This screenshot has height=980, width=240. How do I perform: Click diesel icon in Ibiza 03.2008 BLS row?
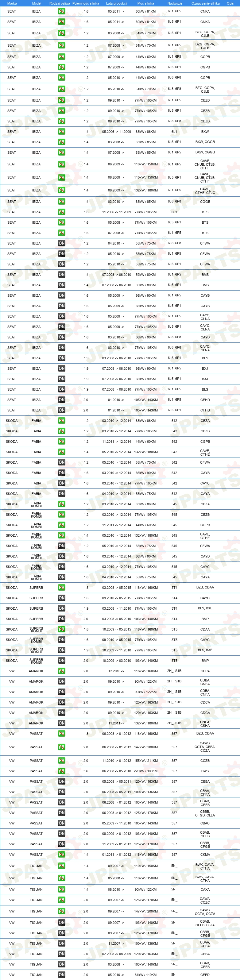tap(61, 358)
